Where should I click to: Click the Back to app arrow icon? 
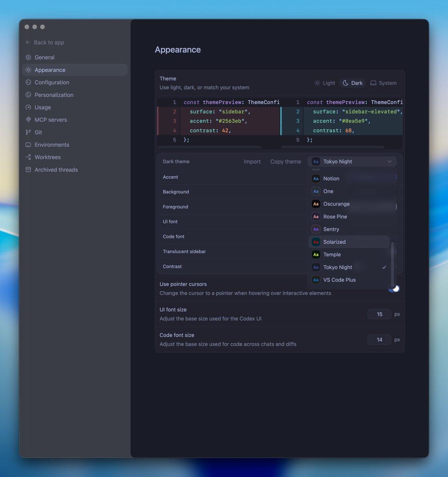pos(28,42)
